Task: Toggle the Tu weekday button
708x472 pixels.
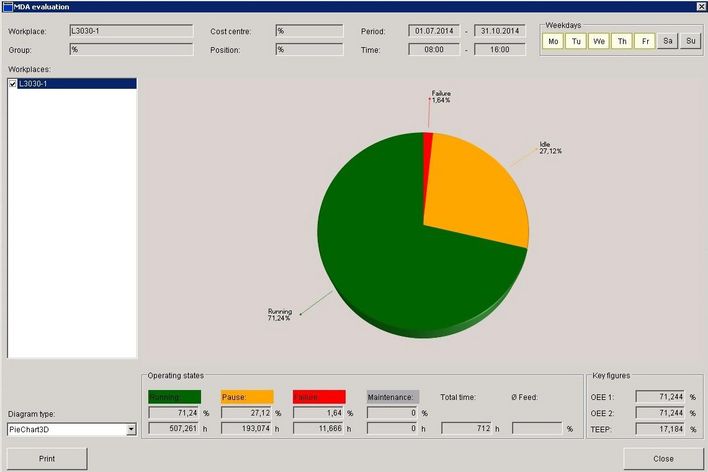Action: coord(575,41)
